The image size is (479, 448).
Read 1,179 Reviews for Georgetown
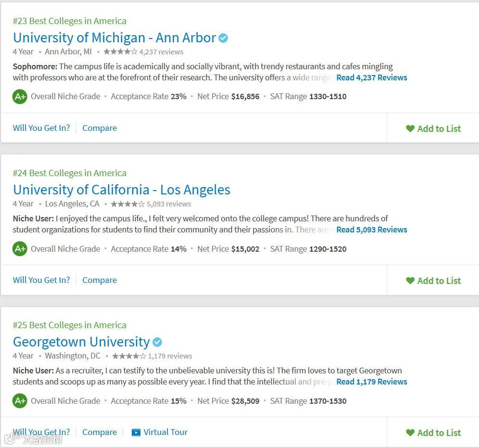tap(371, 382)
